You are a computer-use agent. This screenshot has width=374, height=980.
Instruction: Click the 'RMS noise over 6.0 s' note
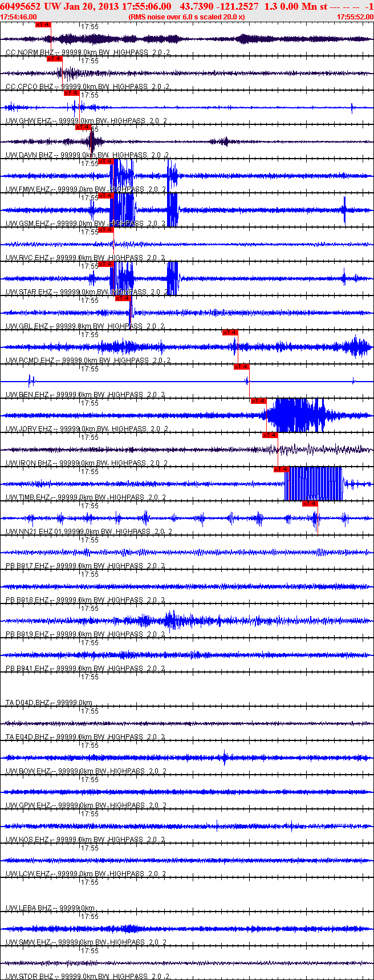click(x=186, y=17)
